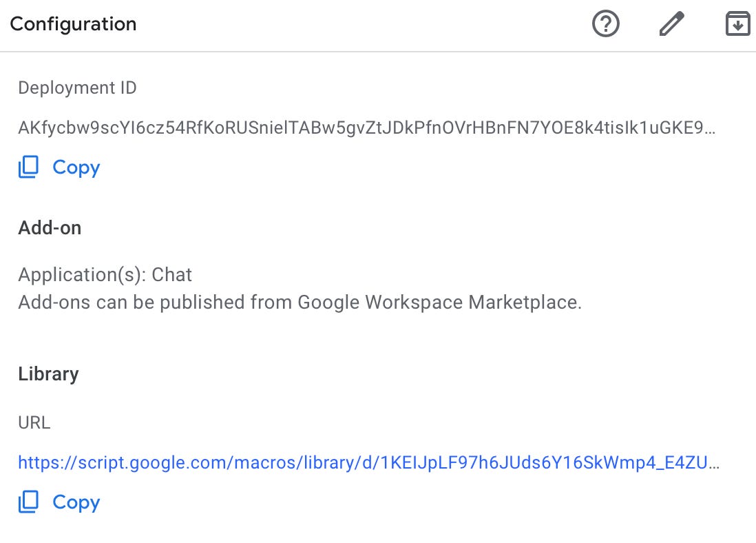This screenshot has height=543, width=756.
Task: Click the Application(s): Chat line
Action: tap(105, 275)
